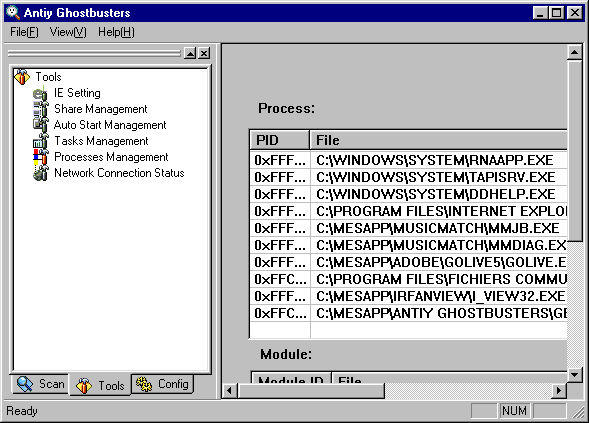Select the MMDIAG.EXE process row
Image resolution: width=589 pixels, height=423 pixels.
pos(408,245)
